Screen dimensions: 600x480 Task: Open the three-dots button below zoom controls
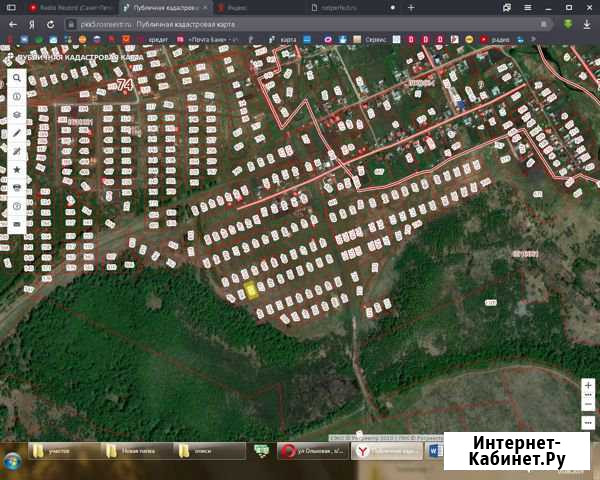tap(588, 423)
